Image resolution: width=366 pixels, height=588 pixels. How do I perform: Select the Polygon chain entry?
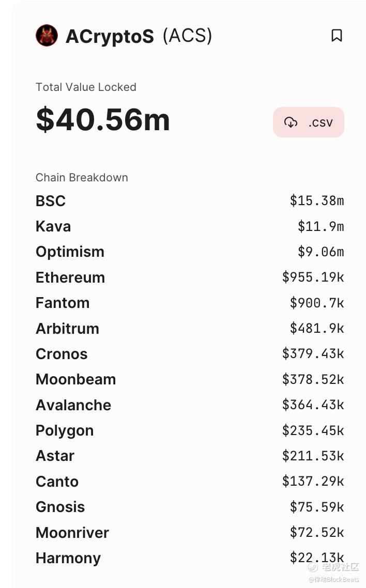[65, 430]
